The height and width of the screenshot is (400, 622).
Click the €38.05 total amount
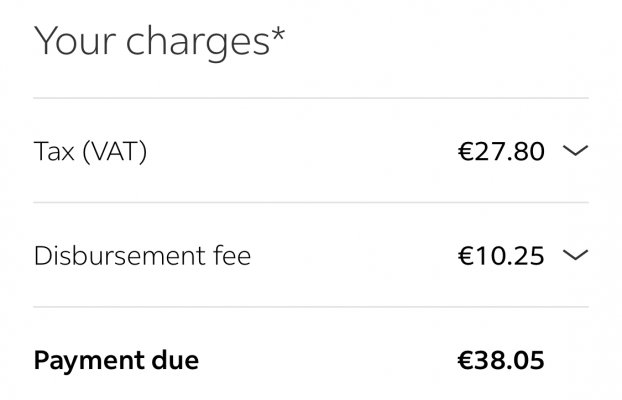pos(501,360)
